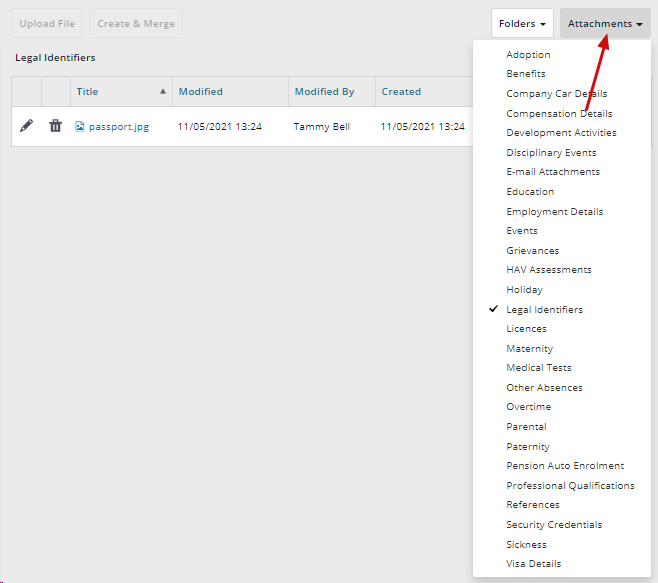This screenshot has height=583, width=658.
Task: Choose Pension Auto Enrolment entry
Action: pyautogui.click(x=565, y=465)
